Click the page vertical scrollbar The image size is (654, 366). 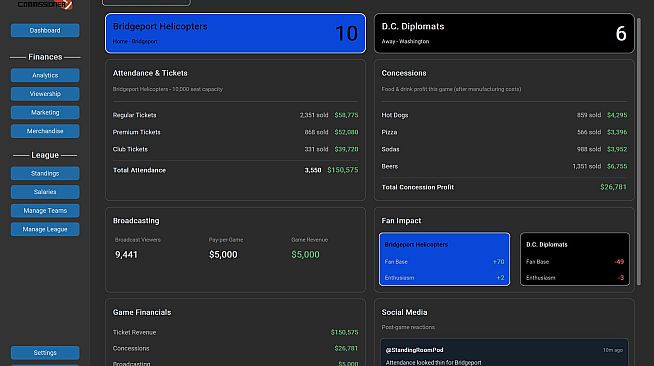click(639, 150)
